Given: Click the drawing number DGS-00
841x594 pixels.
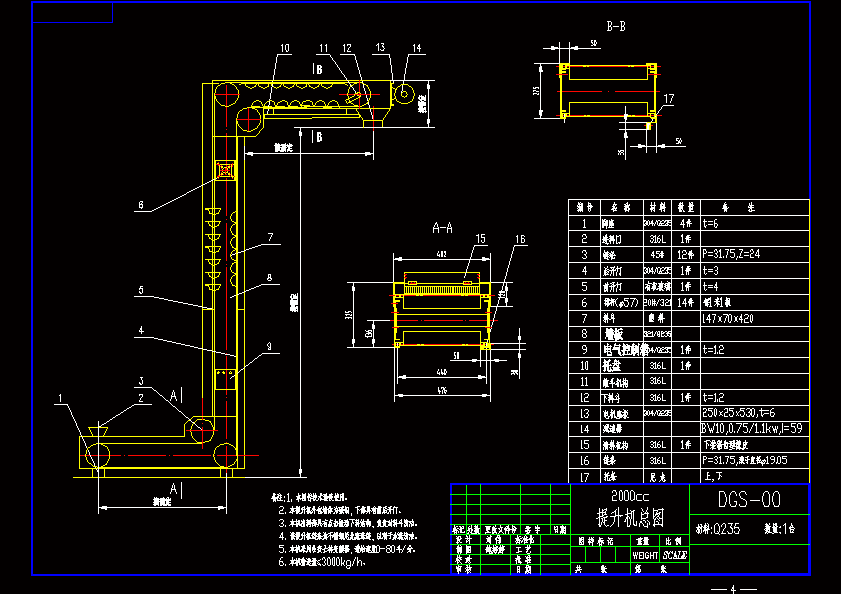Looking at the screenshot, I should tap(749, 500).
